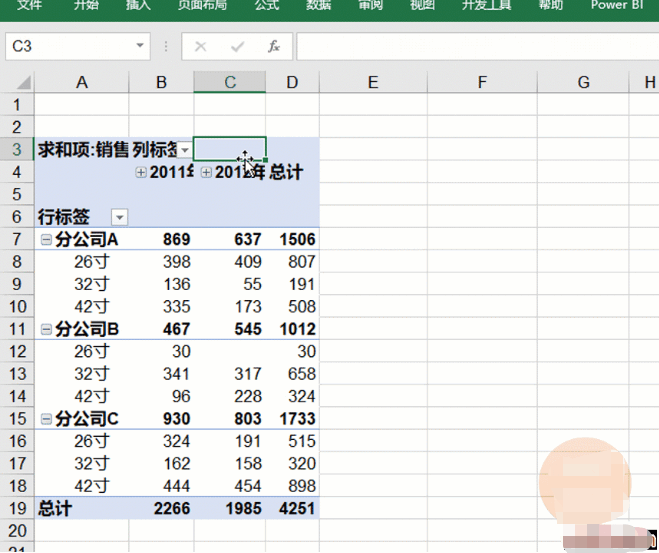Open the 数据 ribbon tab
Viewport: 659px width, 553px height.
pos(319,5)
